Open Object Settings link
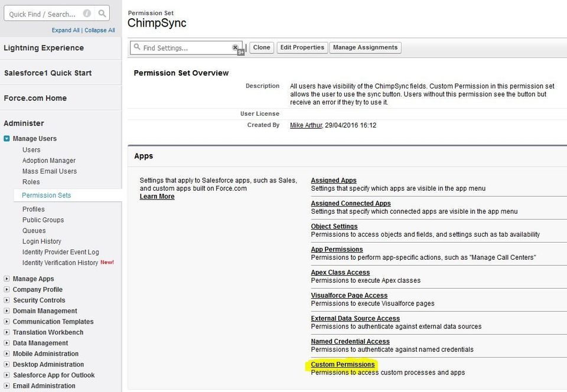The width and height of the screenshot is (567, 392). coord(334,227)
